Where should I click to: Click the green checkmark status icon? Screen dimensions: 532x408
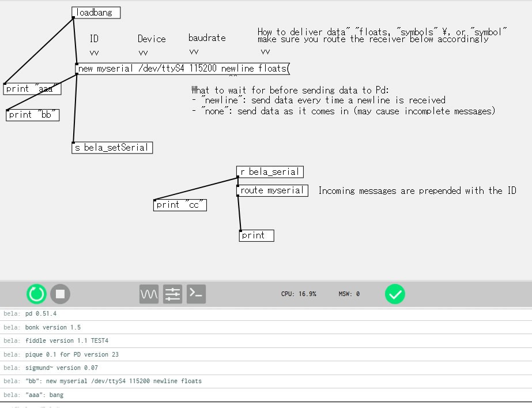395,294
